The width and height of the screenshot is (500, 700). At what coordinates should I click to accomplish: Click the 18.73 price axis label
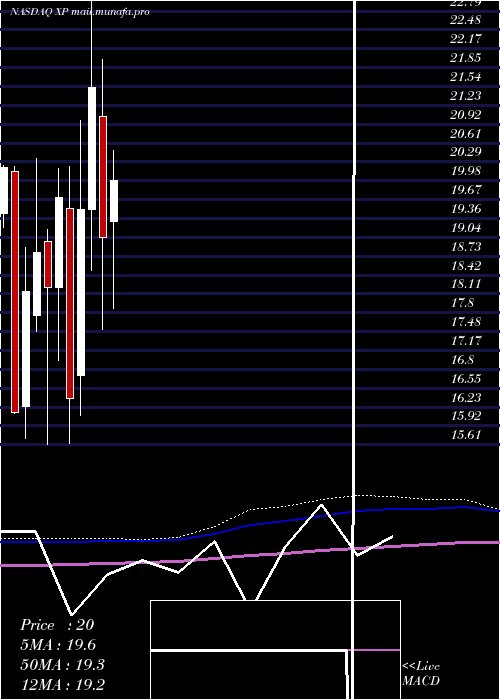click(466, 246)
